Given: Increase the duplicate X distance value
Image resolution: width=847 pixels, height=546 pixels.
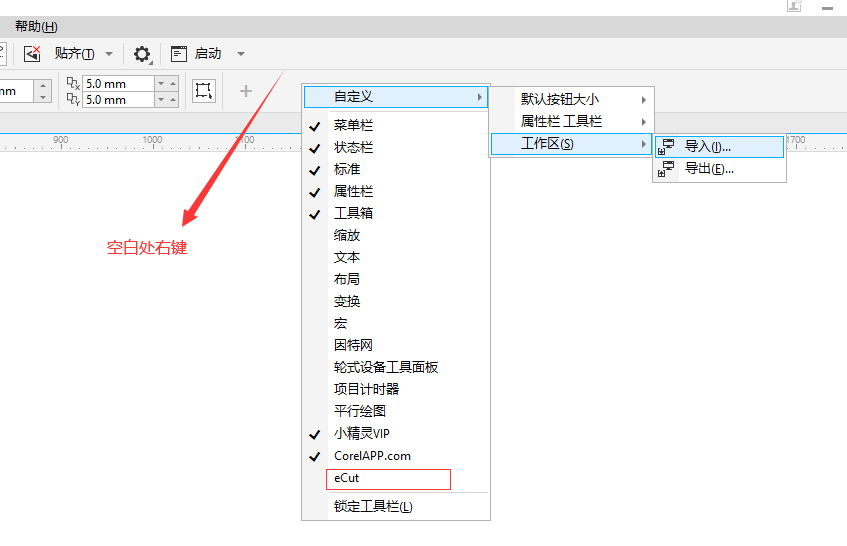Looking at the screenshot, I should pos(173,84).
